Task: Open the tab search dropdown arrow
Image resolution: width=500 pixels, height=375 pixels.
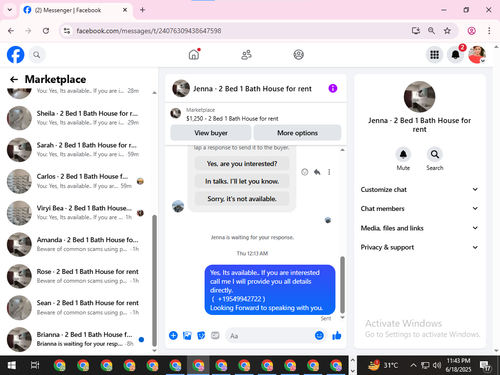Action: point(10,10)
